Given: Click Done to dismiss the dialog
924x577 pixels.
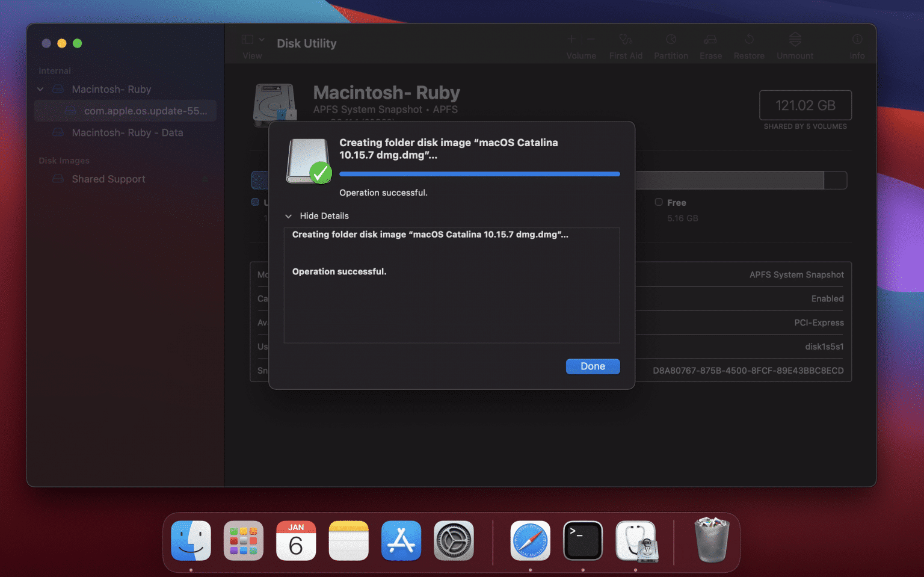Looking at the screenshot, I should point(593,366).
